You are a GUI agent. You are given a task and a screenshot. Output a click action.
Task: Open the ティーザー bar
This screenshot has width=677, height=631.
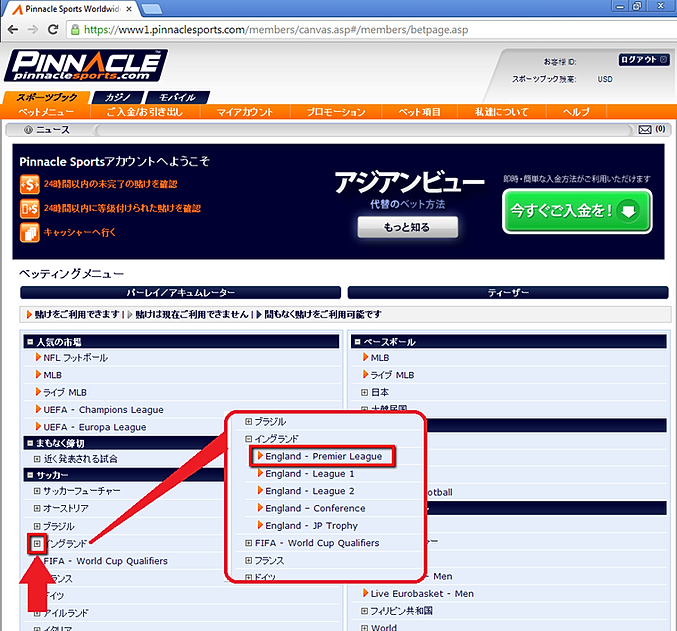(x=508, y=292)
